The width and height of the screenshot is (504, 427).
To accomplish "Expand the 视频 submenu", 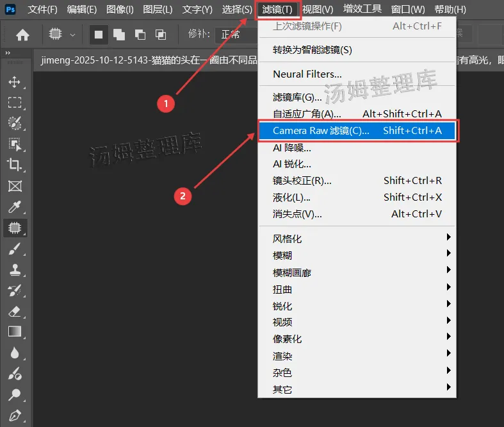I will click(x=357, y=322).
